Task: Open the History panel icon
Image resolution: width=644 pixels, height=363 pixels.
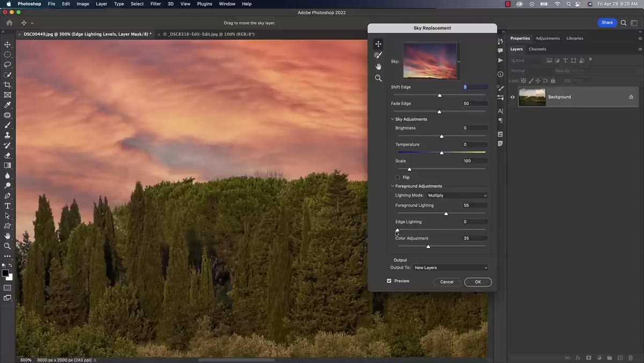Action: (500, 41)
